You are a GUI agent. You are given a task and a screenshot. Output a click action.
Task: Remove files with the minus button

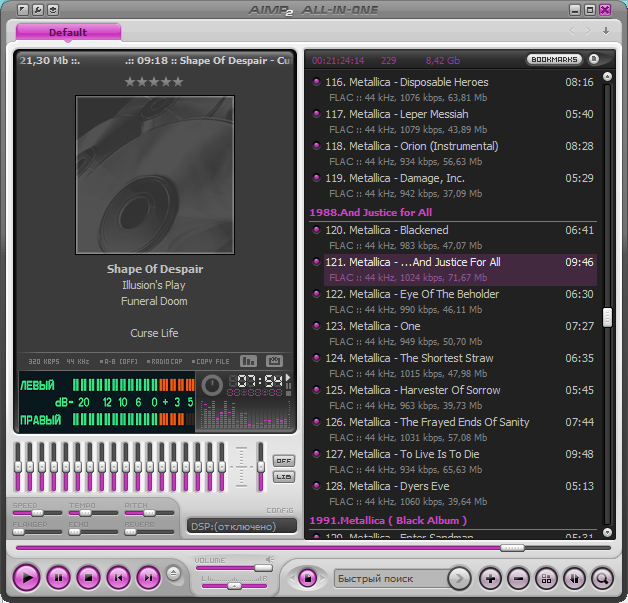click(518, 578)
